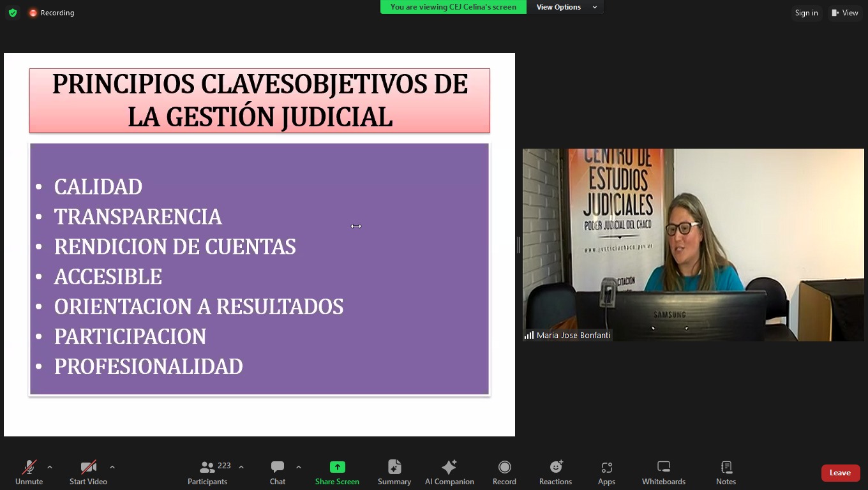Open Zoom Apps

[606, 472]
